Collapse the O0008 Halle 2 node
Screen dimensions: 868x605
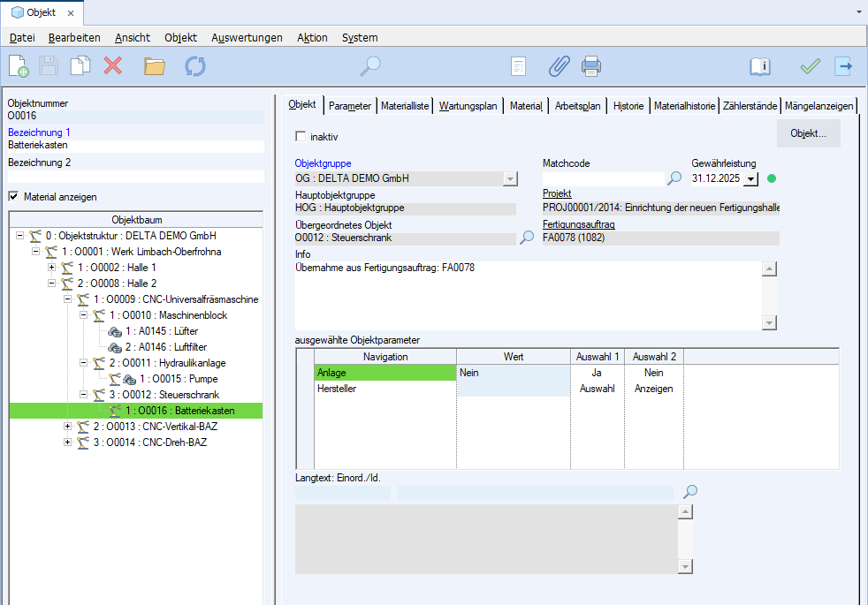point(52,284)
